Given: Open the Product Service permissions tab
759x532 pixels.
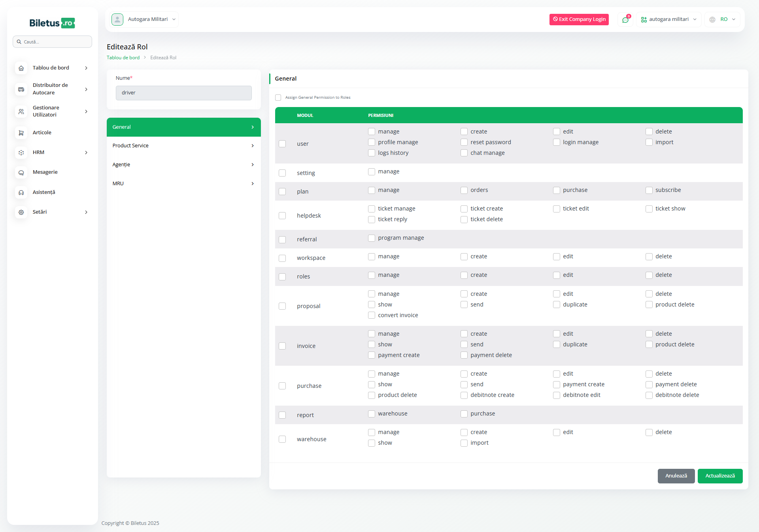Looking at the screenshot, I should (x=183, y=146).
